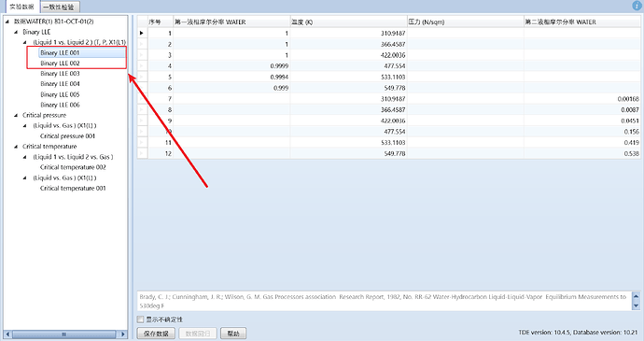
Task: Select Binary LLE 002 in the tree
Action: [60, 63]
